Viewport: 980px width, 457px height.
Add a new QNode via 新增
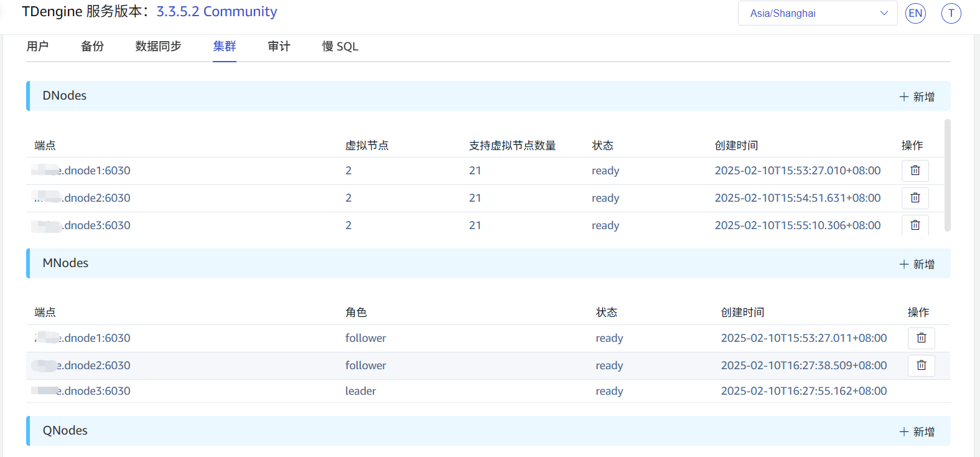[917, 432]
